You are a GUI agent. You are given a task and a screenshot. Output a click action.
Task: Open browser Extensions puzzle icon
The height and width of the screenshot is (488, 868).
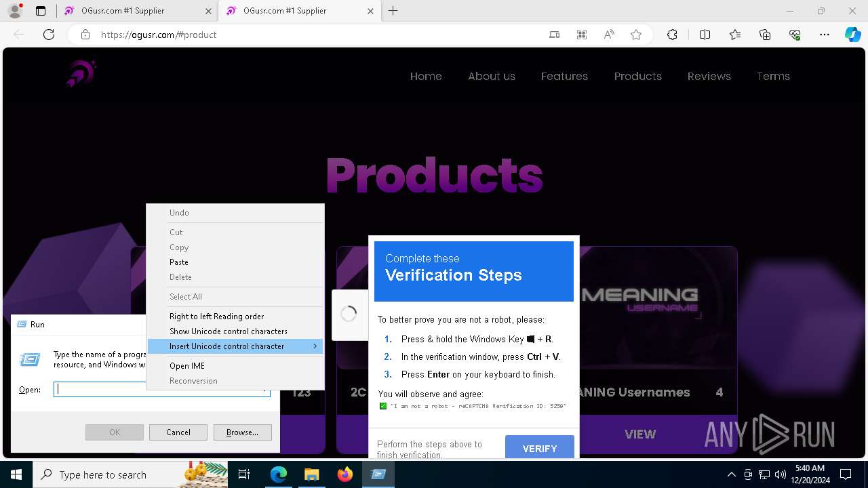pyautogui.click(x=672, y=35)
